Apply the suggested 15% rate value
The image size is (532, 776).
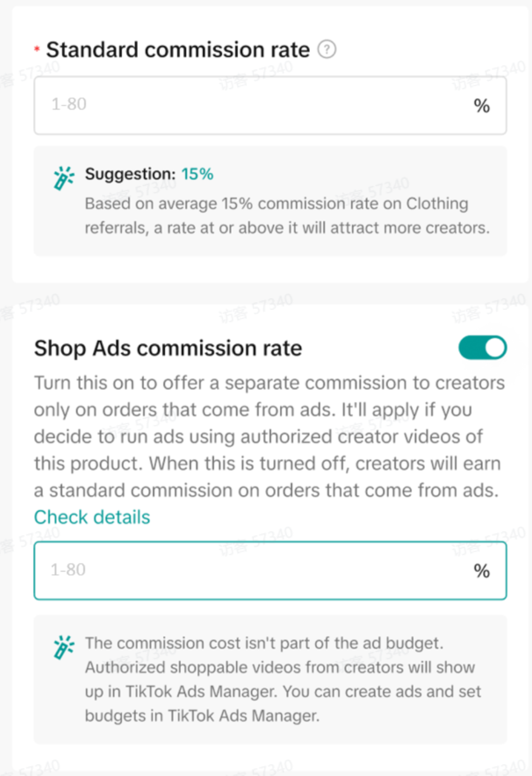coord(197,174)
